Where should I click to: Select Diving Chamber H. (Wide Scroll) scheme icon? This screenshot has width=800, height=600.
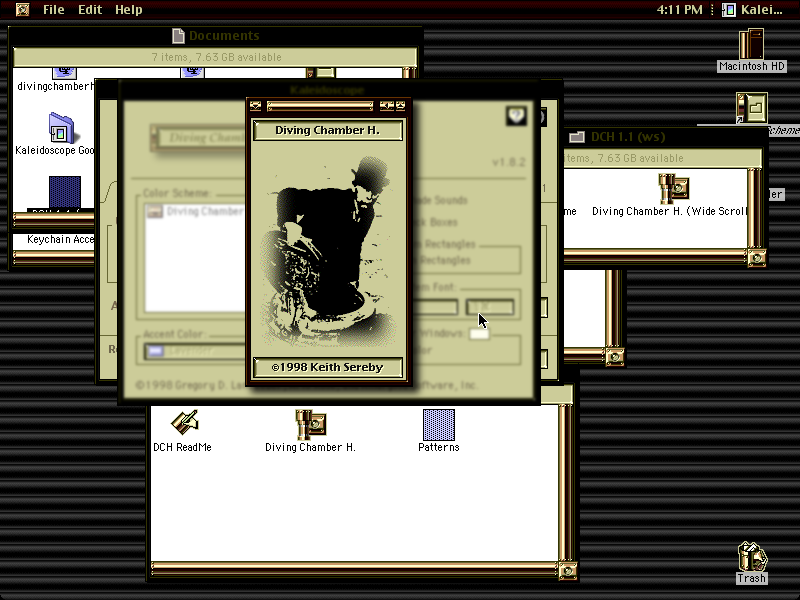tap(673, 188)
